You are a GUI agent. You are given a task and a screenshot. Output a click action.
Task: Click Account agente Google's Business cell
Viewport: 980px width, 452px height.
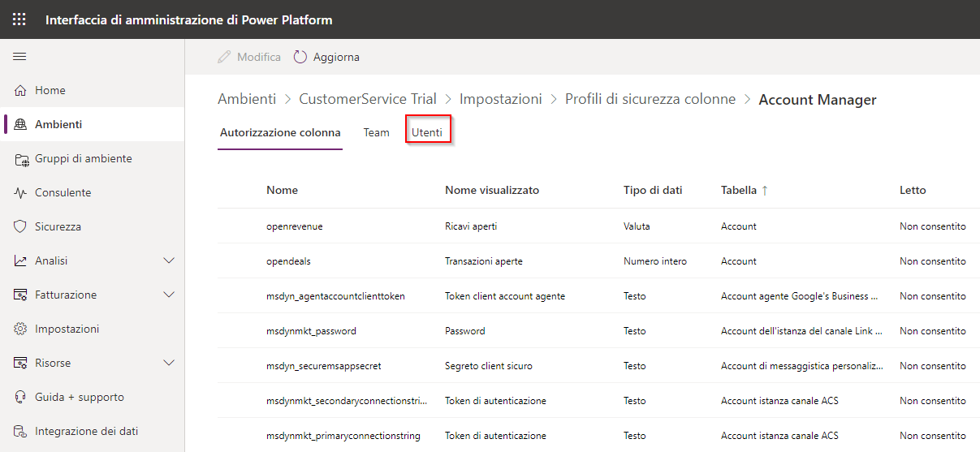pyautogui.click(x=800, y=296)
